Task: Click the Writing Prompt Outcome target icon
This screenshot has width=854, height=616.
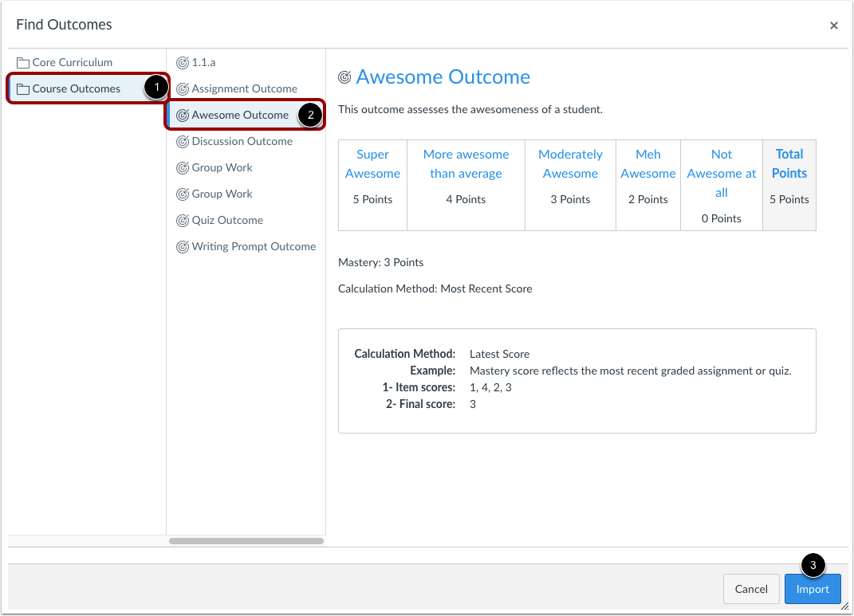Action: (183, 246)
